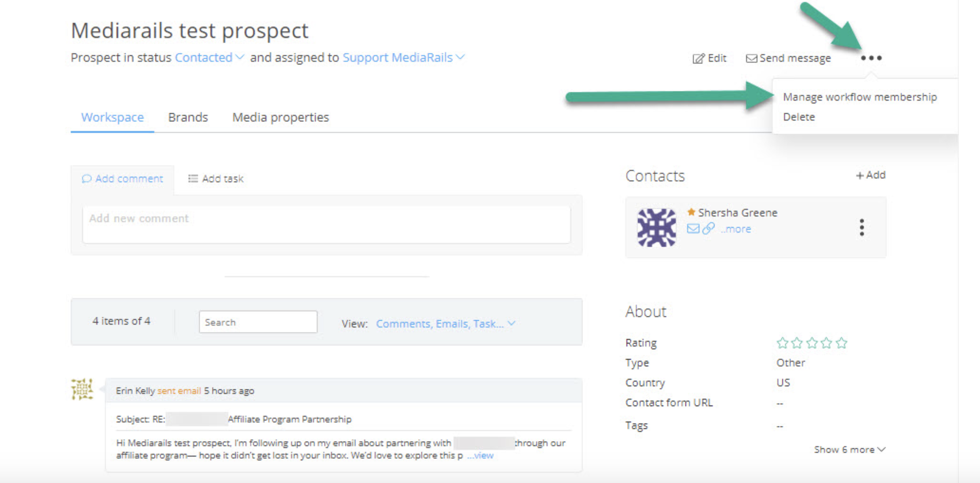The image size is (980, 483).
Task: Set rating to one star
Action: 782,343
